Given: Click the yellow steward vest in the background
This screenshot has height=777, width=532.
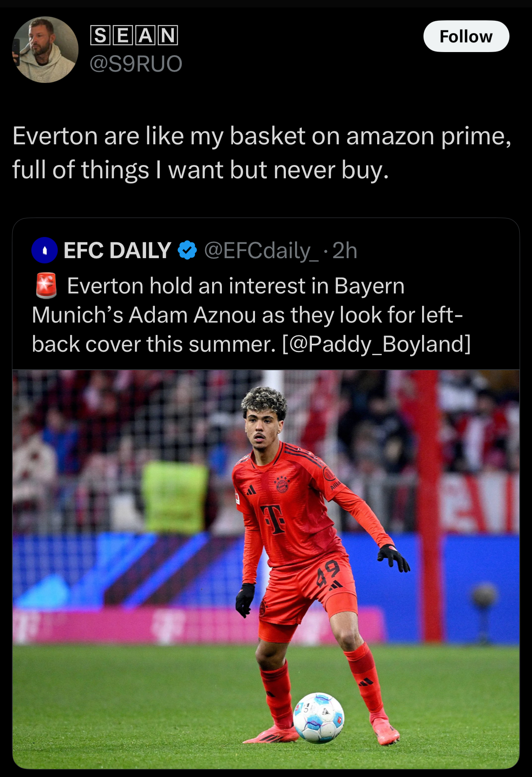Looking at the screenshot, I should [176, 496].
